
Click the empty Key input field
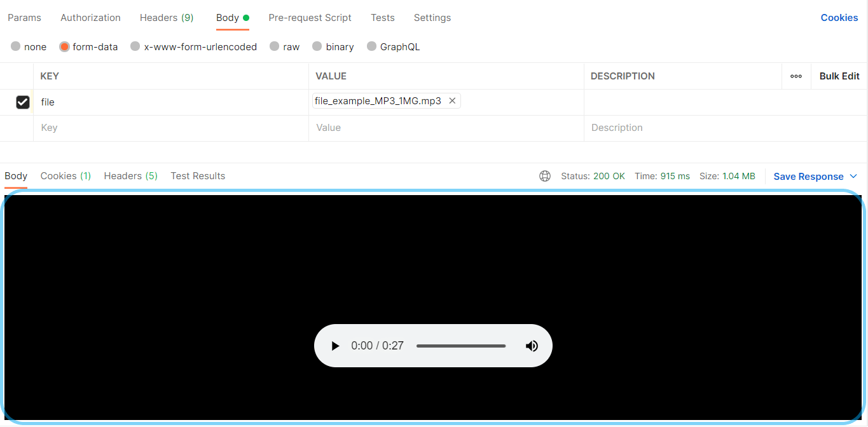tap(170, 128)
